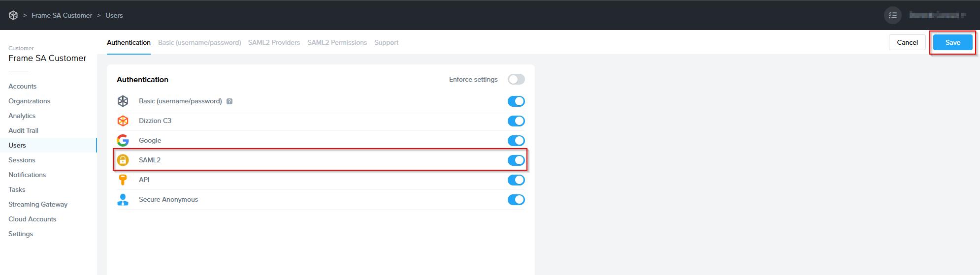This screenshot has height=275, width=980.
Task: Click the Secure Anonymous user icon
Action: [x=123, y=199]
